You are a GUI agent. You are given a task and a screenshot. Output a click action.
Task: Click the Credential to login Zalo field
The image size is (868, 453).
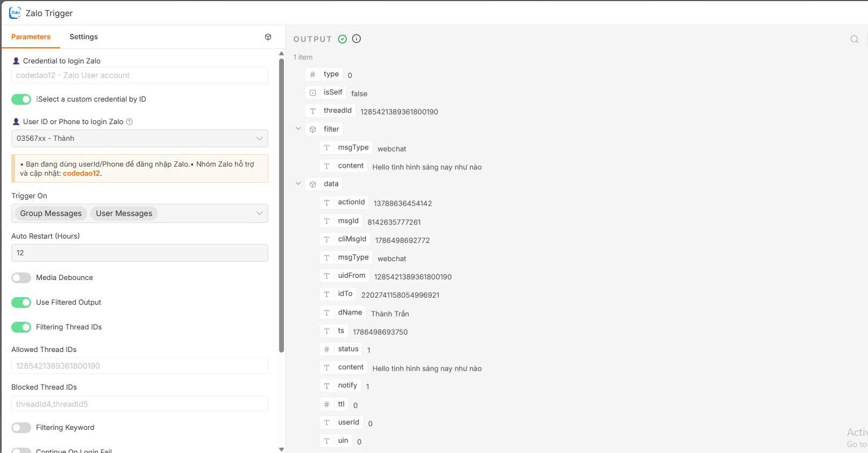point(140,75)
